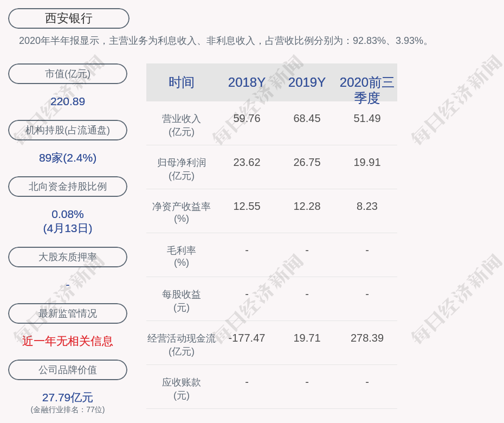Click the 220.89 market cap value
The width and height of the screenshot is (504, 423).
[x=67, y=101]
